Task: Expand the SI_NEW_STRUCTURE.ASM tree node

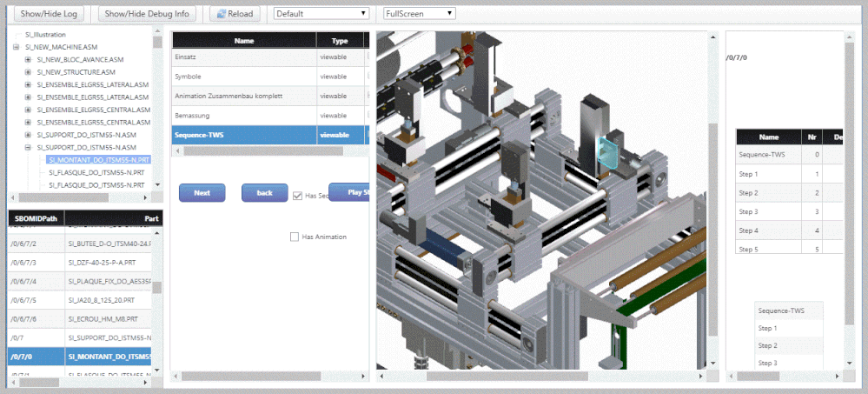Action: (28, 71)
